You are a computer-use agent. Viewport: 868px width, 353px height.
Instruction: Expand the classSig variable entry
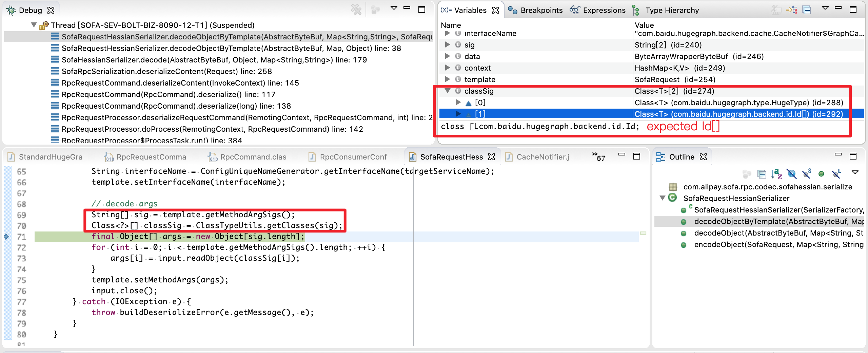[x=448, y=91]
